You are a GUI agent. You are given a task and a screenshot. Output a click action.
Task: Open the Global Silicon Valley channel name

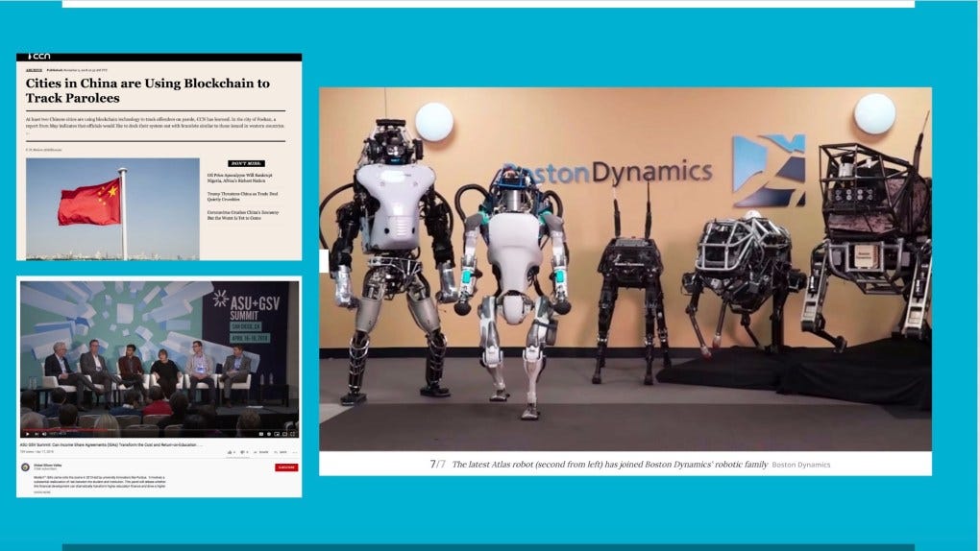pyautogui.click(x=47, y=466)
